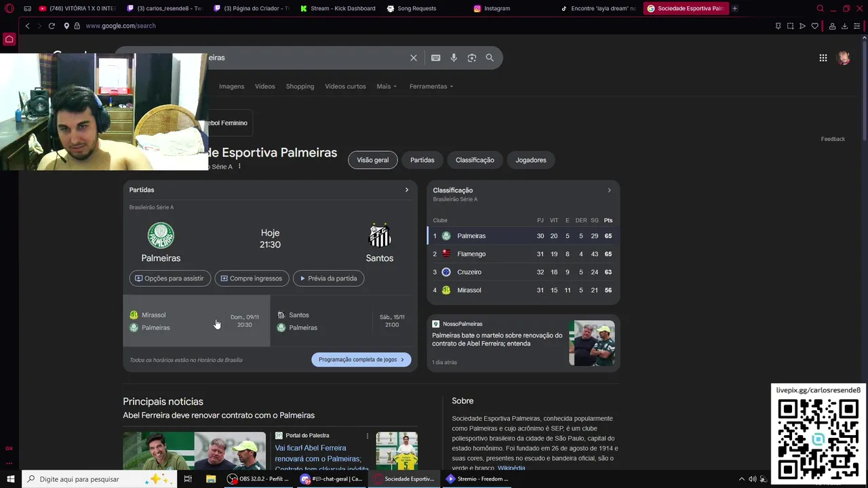
Task: Search by image with Google Lens icon
Action: (472, 58)
